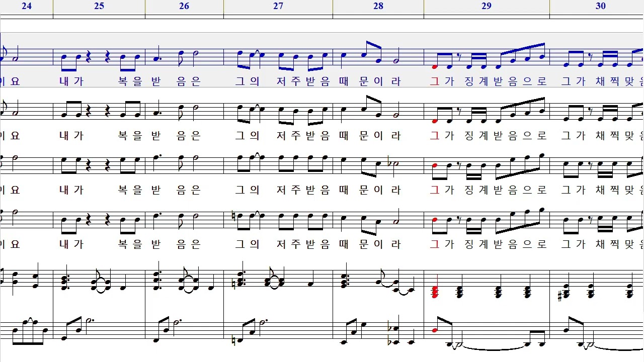Jump to measure 24 marker
This screenshot has height=362, width=644.
click(27, 6)
